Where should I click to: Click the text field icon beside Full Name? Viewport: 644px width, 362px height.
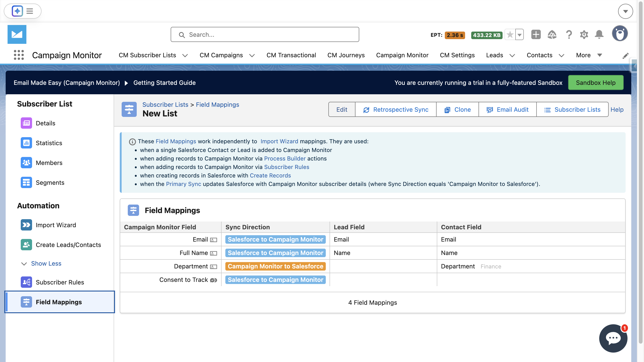[x=213, y=253]
